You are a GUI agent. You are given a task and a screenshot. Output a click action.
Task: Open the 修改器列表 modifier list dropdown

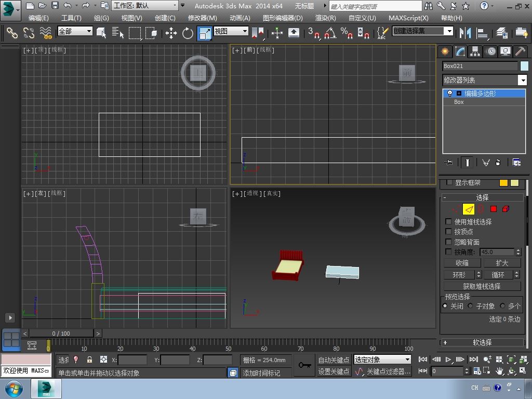[485, 80]
